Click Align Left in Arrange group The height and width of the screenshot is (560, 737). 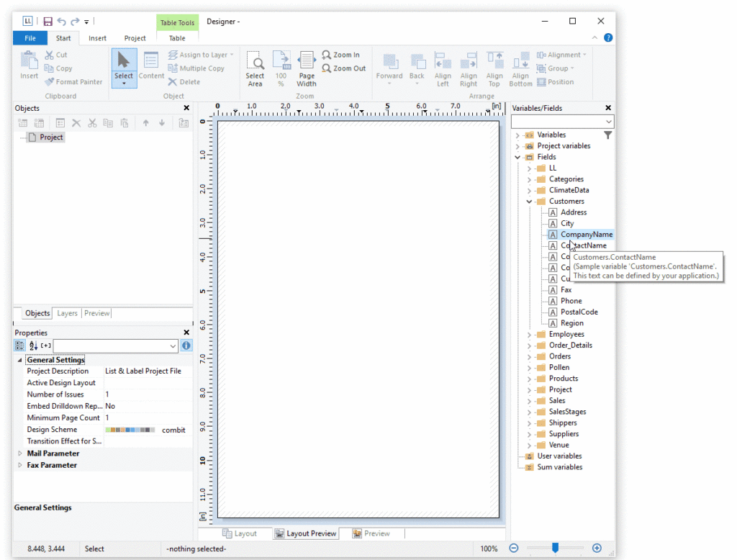[x=443, y=69]
